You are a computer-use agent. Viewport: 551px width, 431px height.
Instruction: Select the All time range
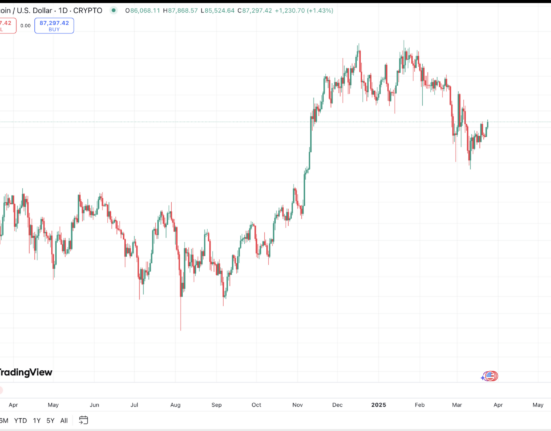(x=64, y=420)
